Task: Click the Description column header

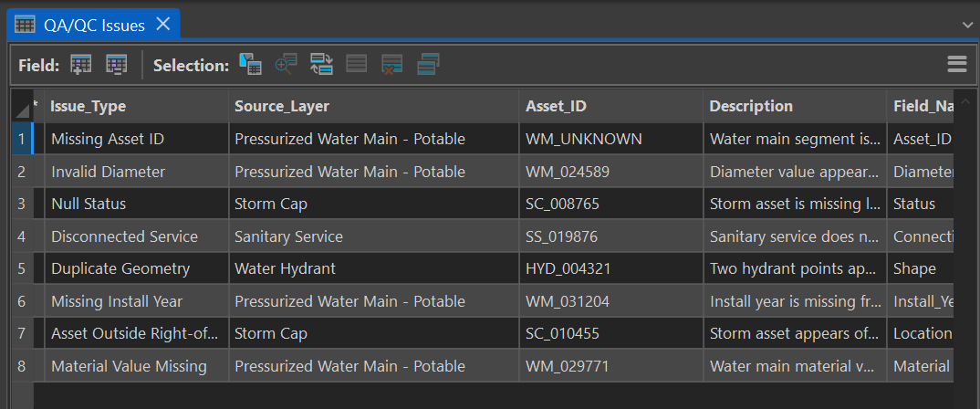Action: click(x=795, y=106)
